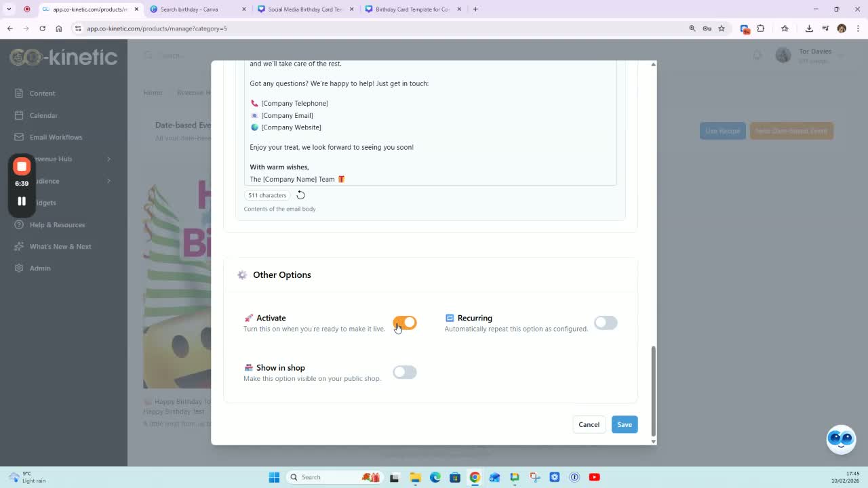The image size is (868, 488).
Task: Click the Email Workflows envelope icon
Action: click(x=19, y=137)
